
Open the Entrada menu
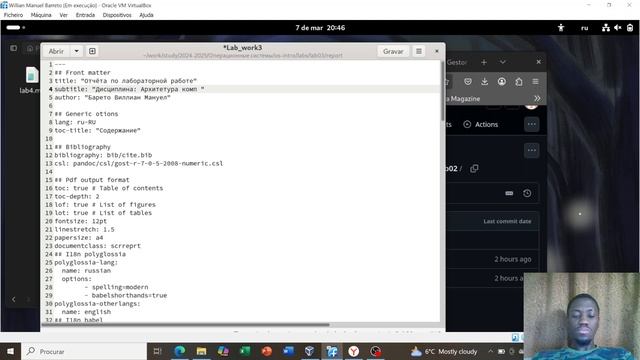pos(85,15)
